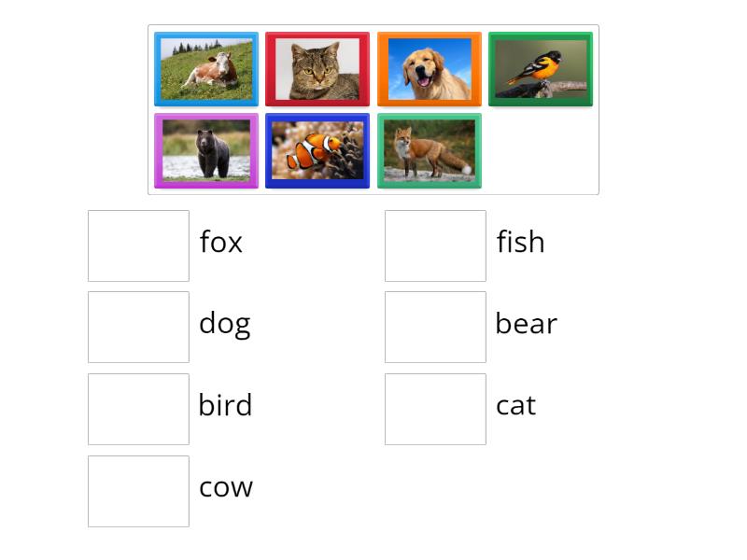Image resolution: width=747 pixels, height=560 pixels.
Task: Click the empty answer box beside cow
Action: point(138,490)
